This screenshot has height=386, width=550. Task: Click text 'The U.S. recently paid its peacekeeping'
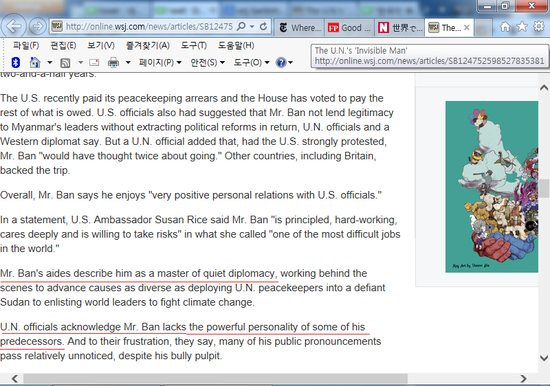point(91,98)
